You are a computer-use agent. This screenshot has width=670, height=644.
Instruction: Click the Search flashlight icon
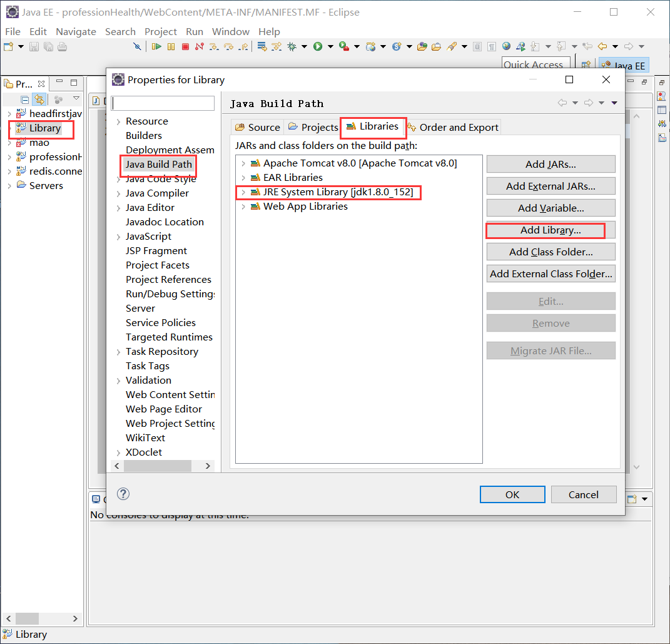point(451,46)
